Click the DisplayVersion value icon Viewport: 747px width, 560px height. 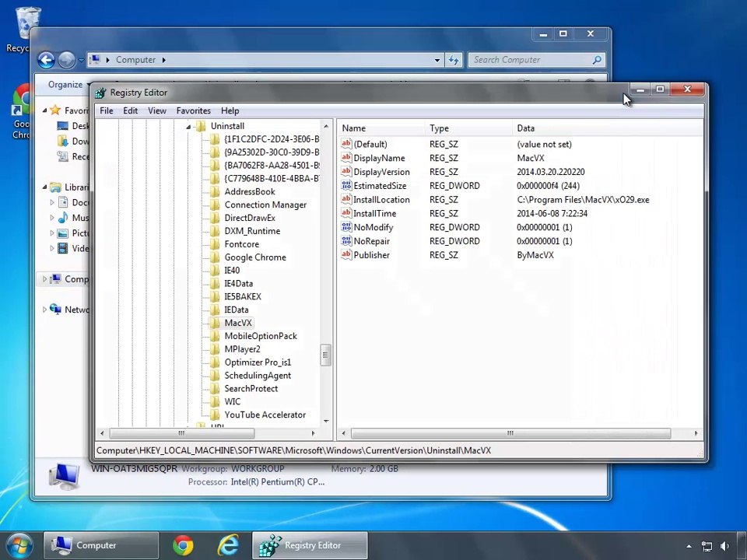pyautogui.click(x=346, y=171)
